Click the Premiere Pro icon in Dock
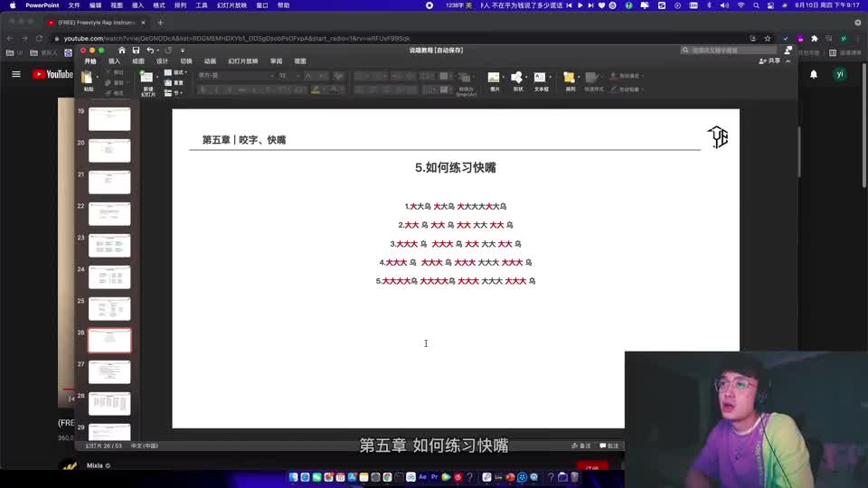This screenshot has width=868, height=488. [x=434, y=477]
